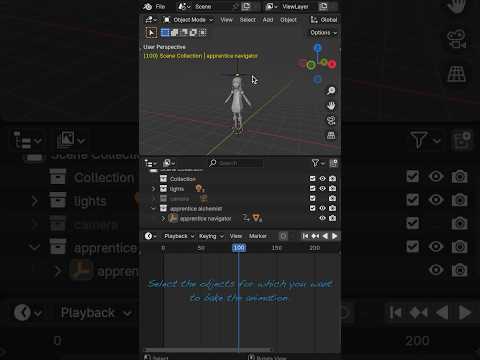Select the apprentice navigator object row
Viewport: 480px width, 360px height.
pos(239,219)
